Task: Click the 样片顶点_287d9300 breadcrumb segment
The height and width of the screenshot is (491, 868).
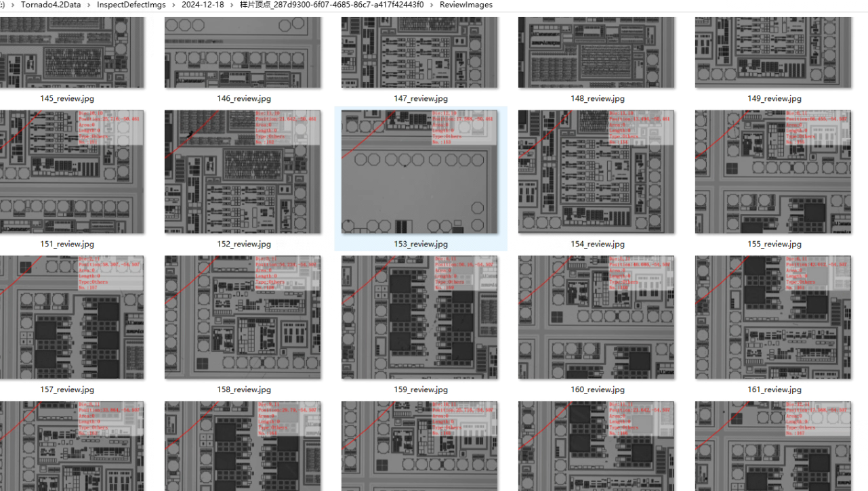Action: point(331,5)
